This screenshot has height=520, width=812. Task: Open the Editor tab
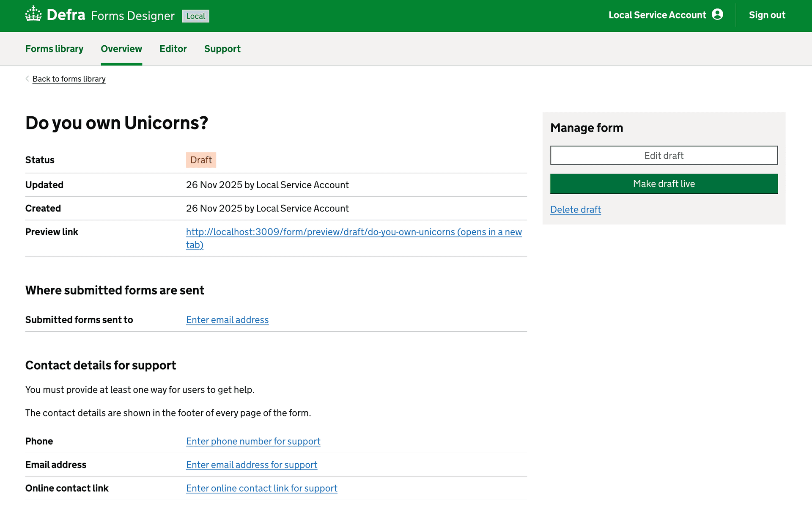point(173,49)
